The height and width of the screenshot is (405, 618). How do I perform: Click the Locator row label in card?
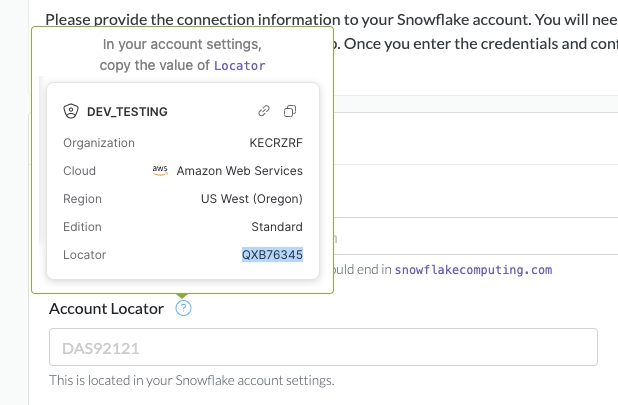click(84, 255)
